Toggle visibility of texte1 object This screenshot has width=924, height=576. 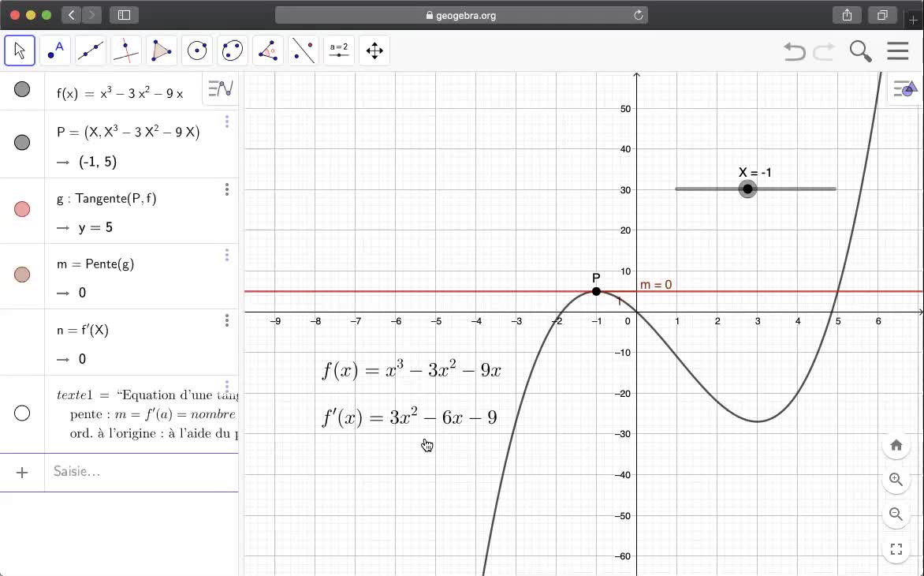[x=22, y=413]
